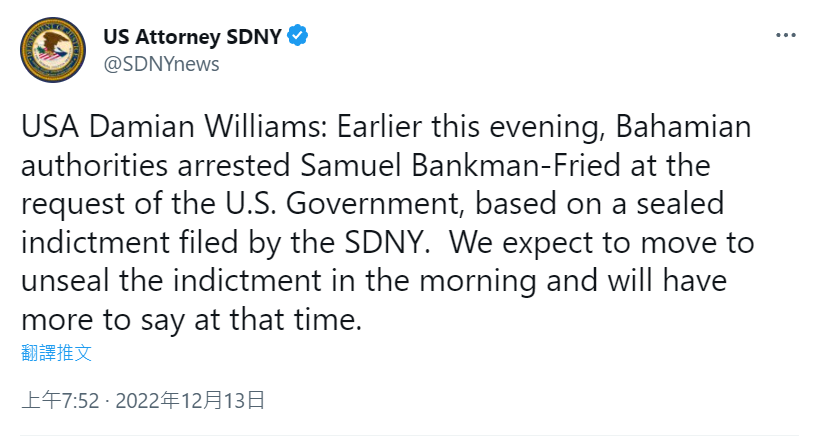Open the three-dot more options menu

(786, 35)
